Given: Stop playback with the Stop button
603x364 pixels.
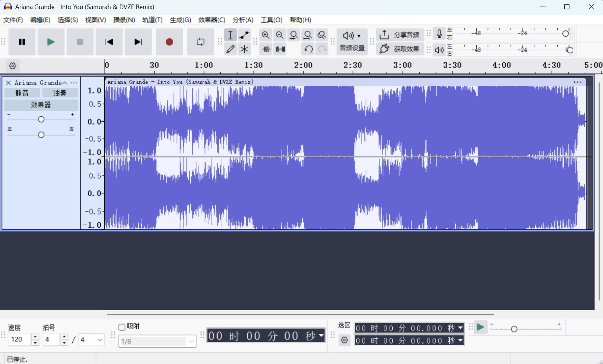Looking at the screenshot, I should pyautogui.click(x=80, y=42).
